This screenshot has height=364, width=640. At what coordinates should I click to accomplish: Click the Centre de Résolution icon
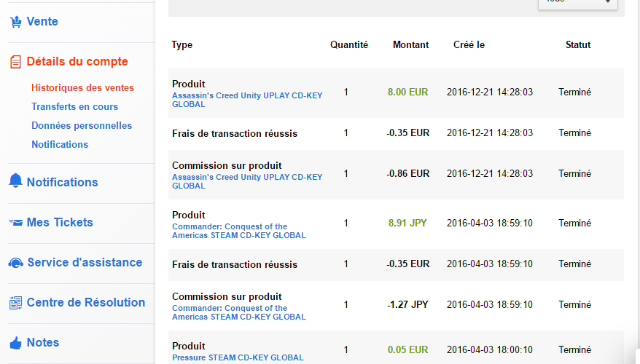click(15, 303)
